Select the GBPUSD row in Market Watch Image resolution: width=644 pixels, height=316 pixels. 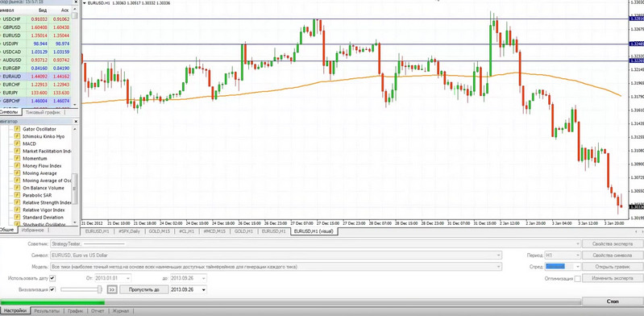tap(35, 27)
